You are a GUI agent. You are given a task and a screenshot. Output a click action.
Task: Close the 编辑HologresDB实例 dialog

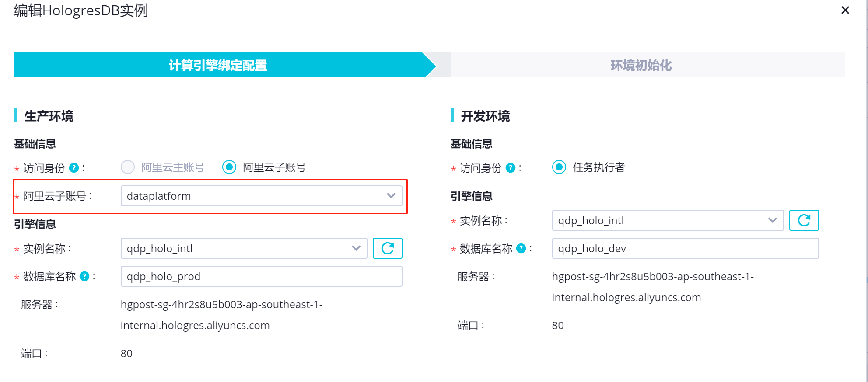(x=845, y=10)
